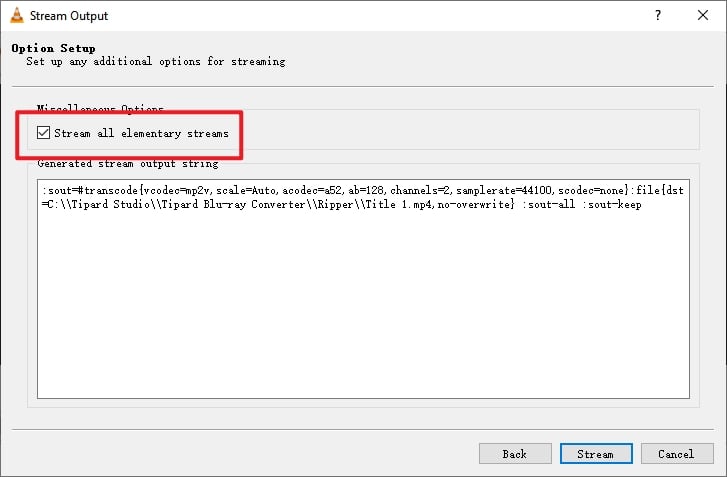Image resolution: width=727 pixels, height=477 pixels.
Task: Click the additional options for streaming subtitle
Action: tap(155, 61)
